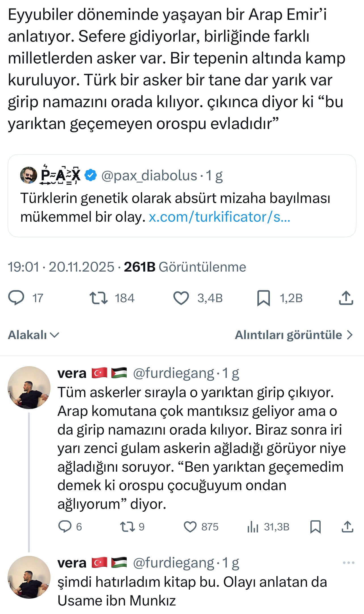
Task: Tap the reply icon on main tweet
Action: [x=16, y=298]
